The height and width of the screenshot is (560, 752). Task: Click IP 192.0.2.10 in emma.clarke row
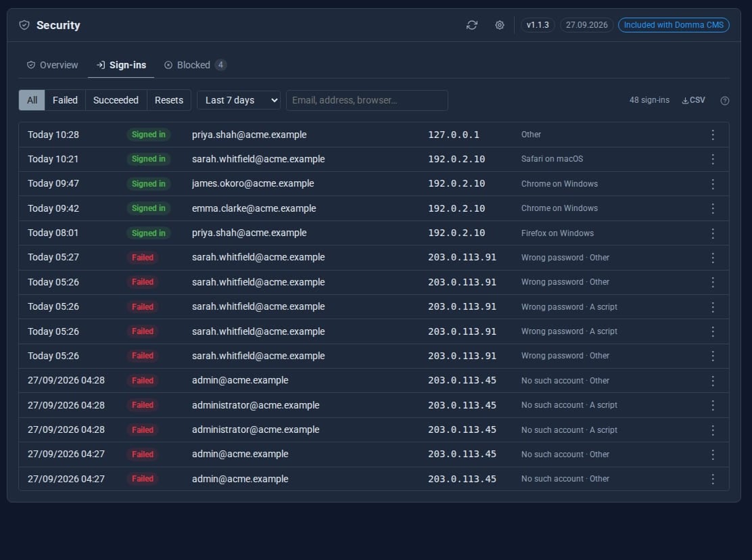[x=456, y=208]
